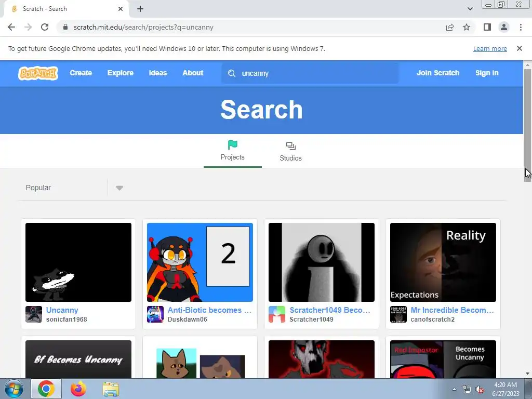Click Join Scratch

coord(437,73)
